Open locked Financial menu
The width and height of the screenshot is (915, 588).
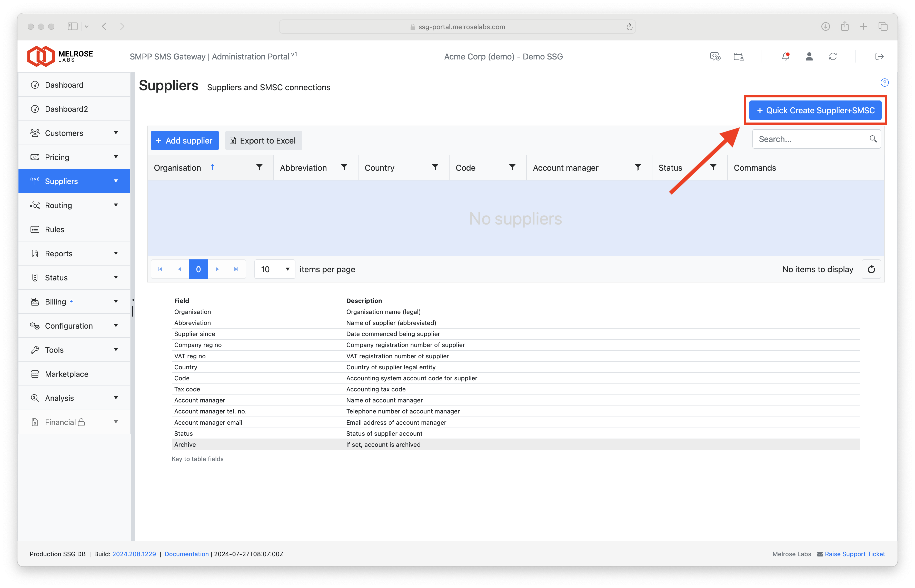click(74, 422)
